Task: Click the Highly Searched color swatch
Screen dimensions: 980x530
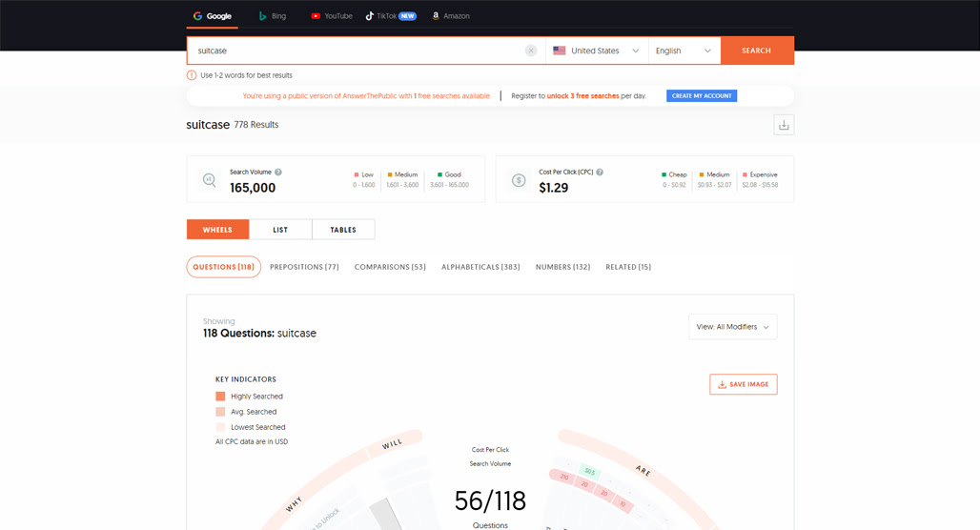Action: click(x=220, y=397)
